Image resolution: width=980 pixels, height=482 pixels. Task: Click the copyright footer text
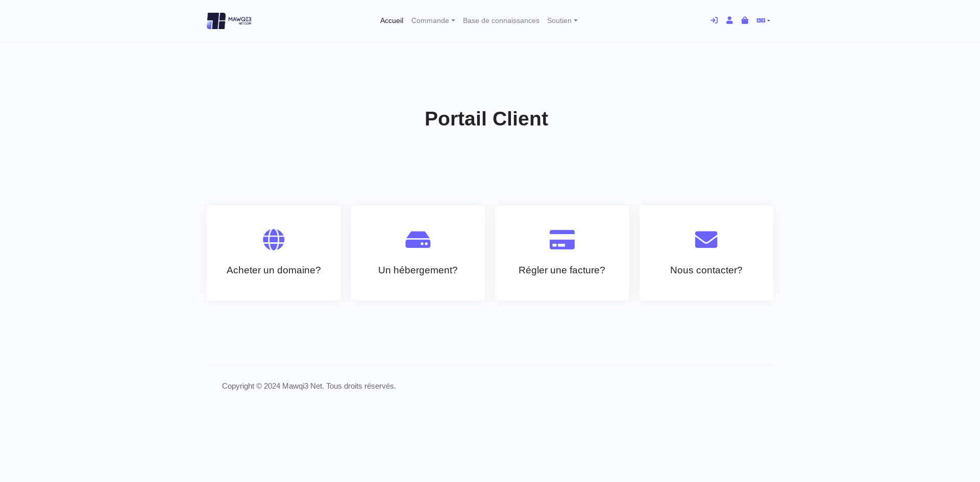point(309,386)
